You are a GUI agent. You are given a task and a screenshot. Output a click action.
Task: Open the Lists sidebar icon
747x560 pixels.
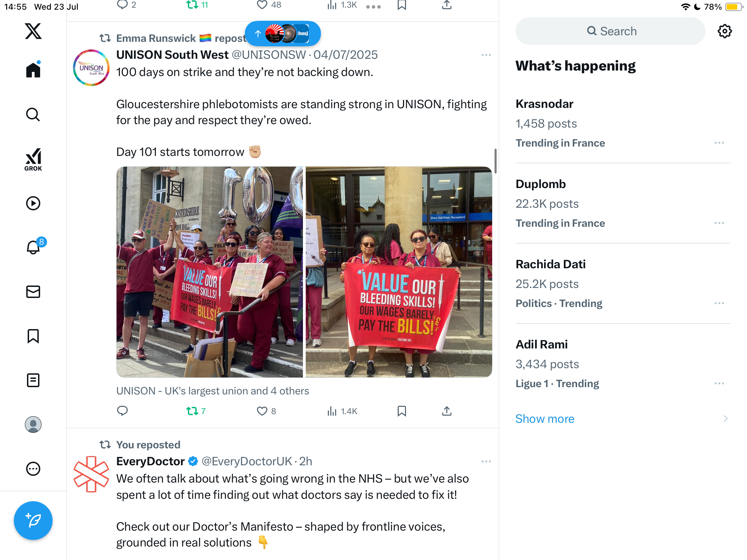[33, 380]
